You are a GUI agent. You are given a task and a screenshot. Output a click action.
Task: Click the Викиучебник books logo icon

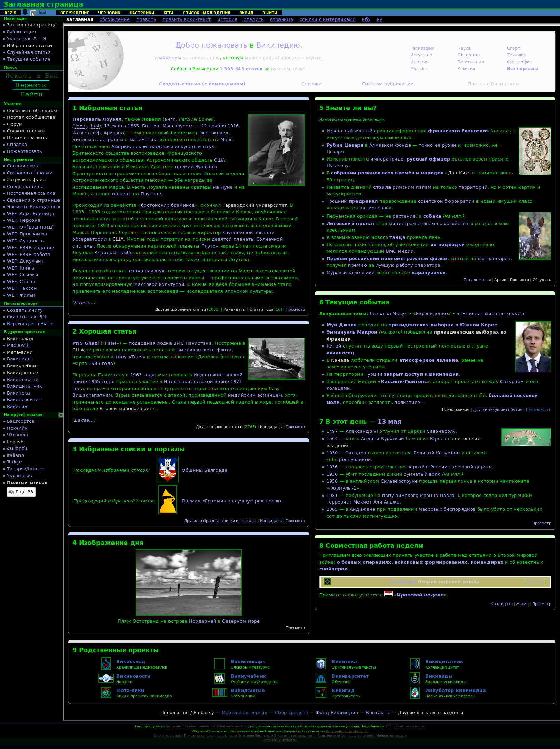(x=220, y=678)
